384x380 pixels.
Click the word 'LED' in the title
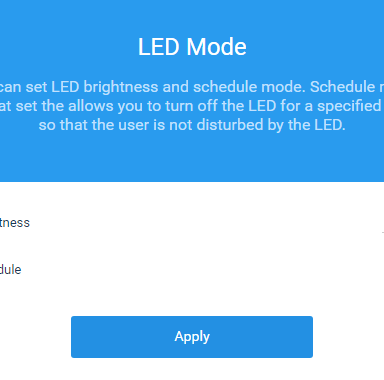159,47
